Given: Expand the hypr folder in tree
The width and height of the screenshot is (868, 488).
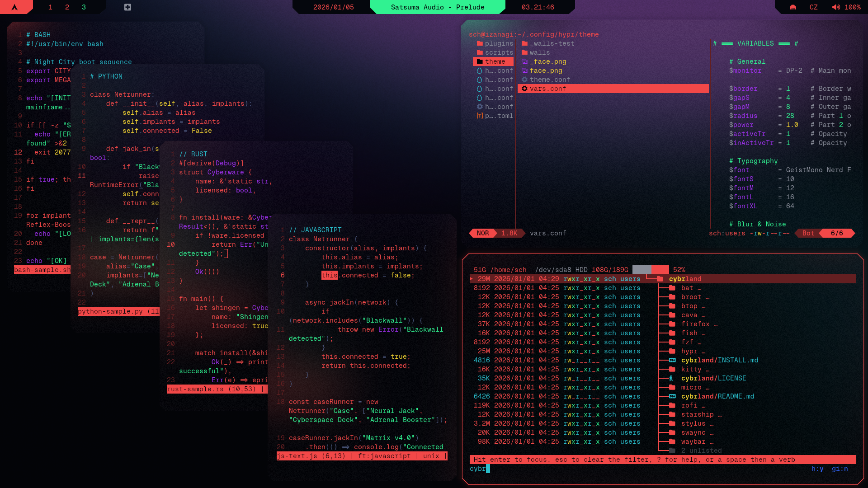Looking at the screenshot, I should (689, 351).
